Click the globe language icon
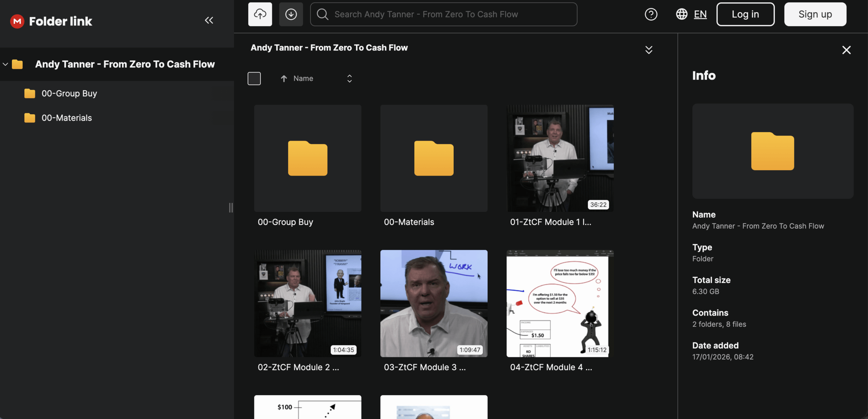This screenshot has height=419, width=868. [x=682, y=14]
